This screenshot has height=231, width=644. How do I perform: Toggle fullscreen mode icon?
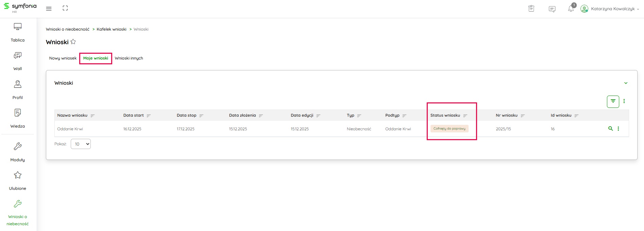coord(65,9)
